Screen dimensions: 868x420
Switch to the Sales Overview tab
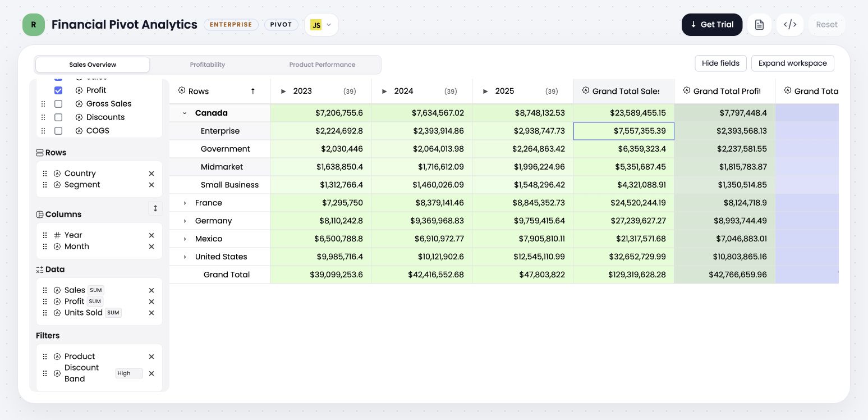[93, 65]
